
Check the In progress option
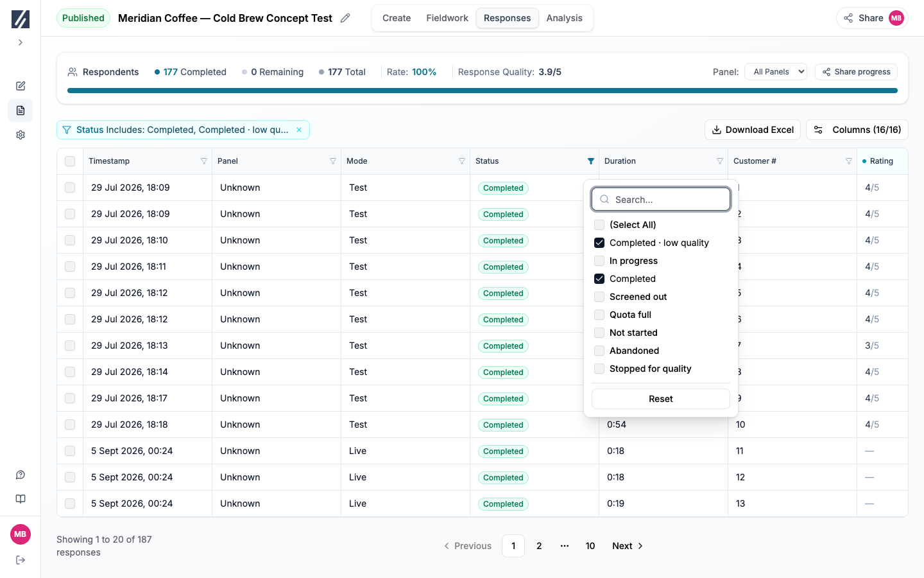[599, 261]
